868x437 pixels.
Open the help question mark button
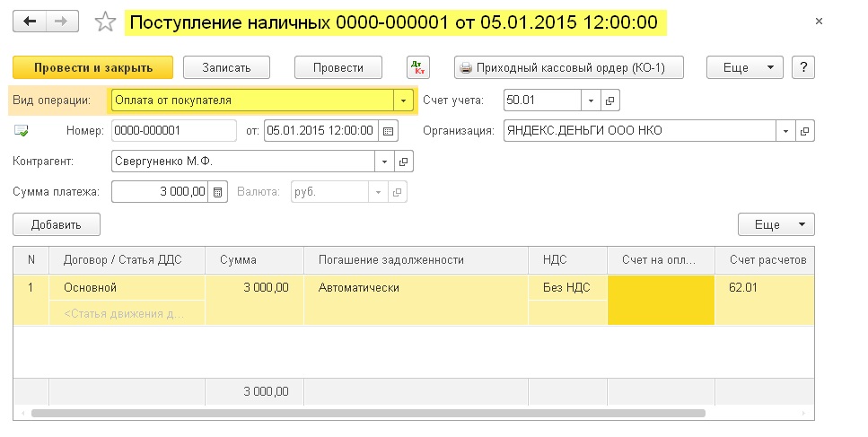[803, 67]
